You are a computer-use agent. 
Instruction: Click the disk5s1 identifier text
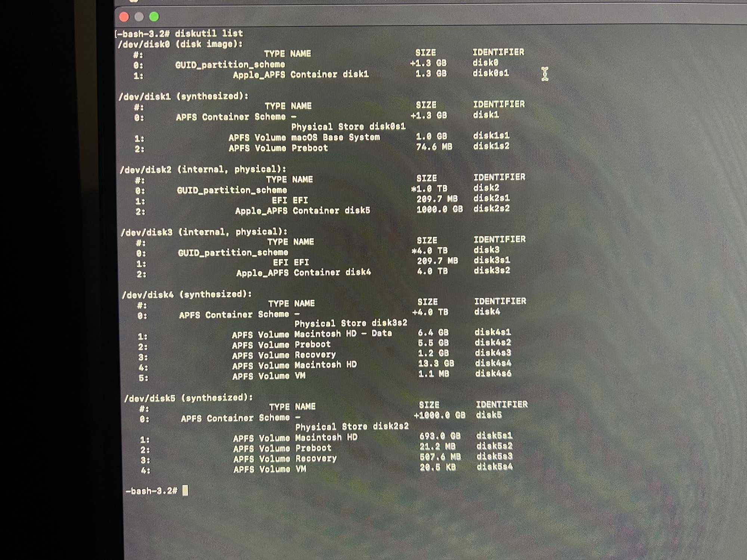494,436
